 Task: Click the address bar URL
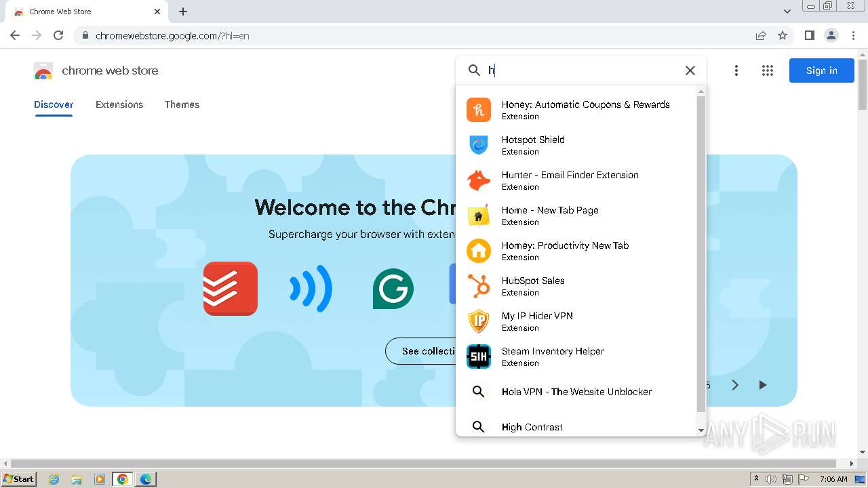click(x=172, y=36)
